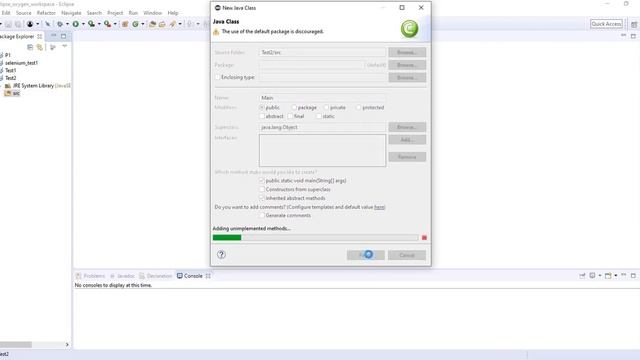Open dropdown arrow next to External Tools
Image resolution: width=640 pixels, height=360 pixels.
(x=115, y=24)
